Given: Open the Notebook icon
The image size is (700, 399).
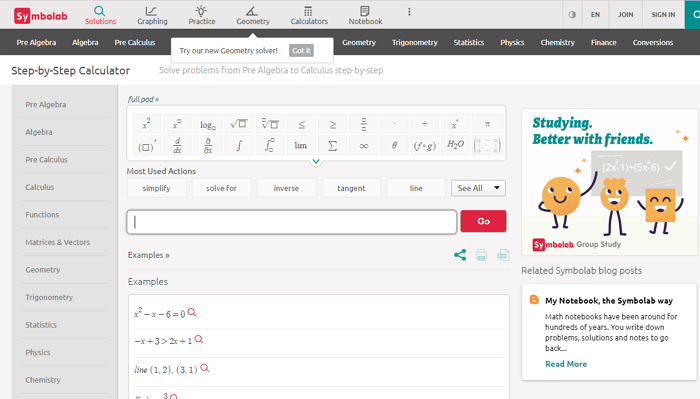Looking at the screenshot, I should pos(365,15).
